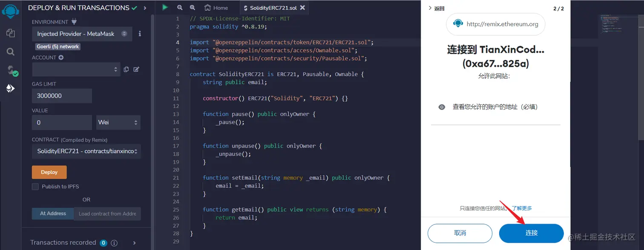Expand the Transactions recorded section

[134, 243]
